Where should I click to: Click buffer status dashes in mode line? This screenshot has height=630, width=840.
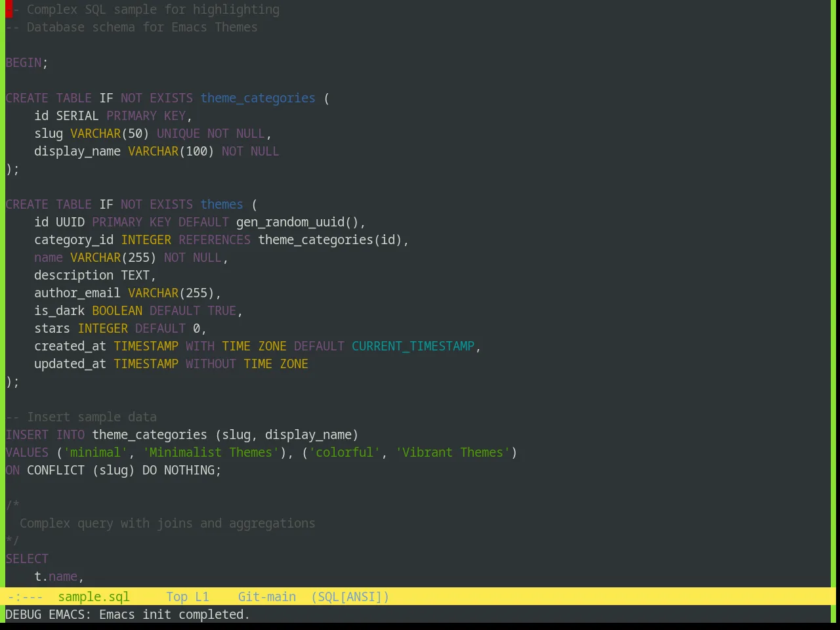click(x=25, y=597)
